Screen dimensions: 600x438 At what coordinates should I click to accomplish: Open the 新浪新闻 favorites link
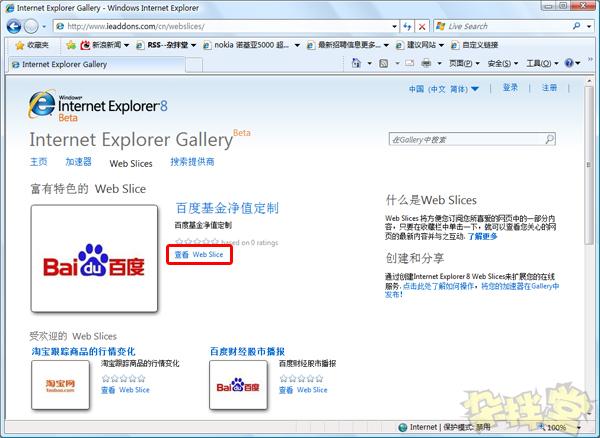[x=101, y=45]
